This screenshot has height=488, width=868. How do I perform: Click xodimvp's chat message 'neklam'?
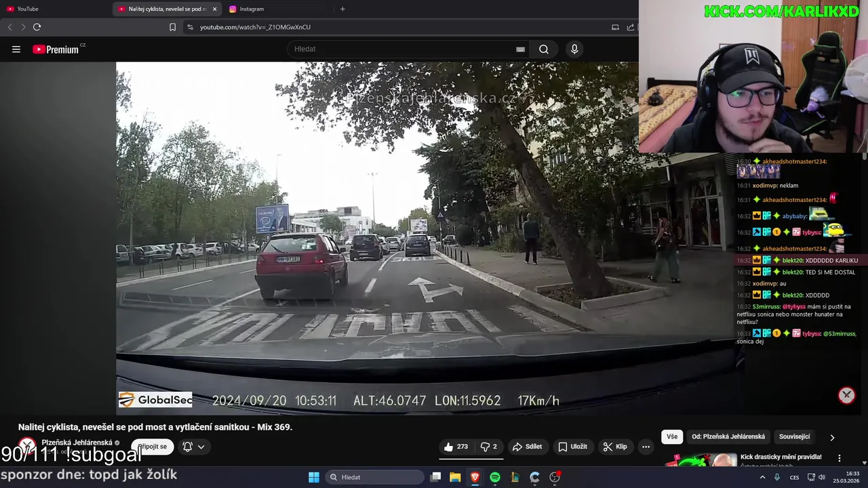(789, 185)
